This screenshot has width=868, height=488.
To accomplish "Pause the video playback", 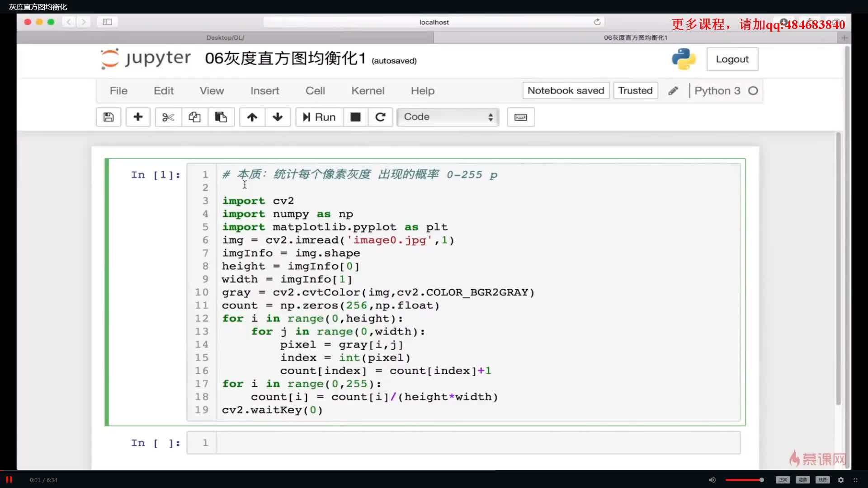I will (x=9, y=479).
